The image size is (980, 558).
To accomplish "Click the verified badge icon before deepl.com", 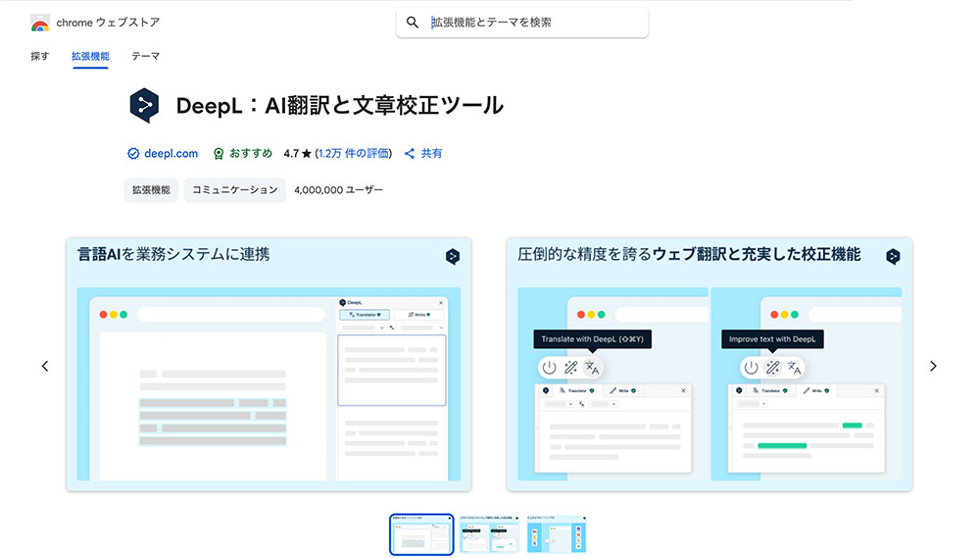I will tap(133, 154).
